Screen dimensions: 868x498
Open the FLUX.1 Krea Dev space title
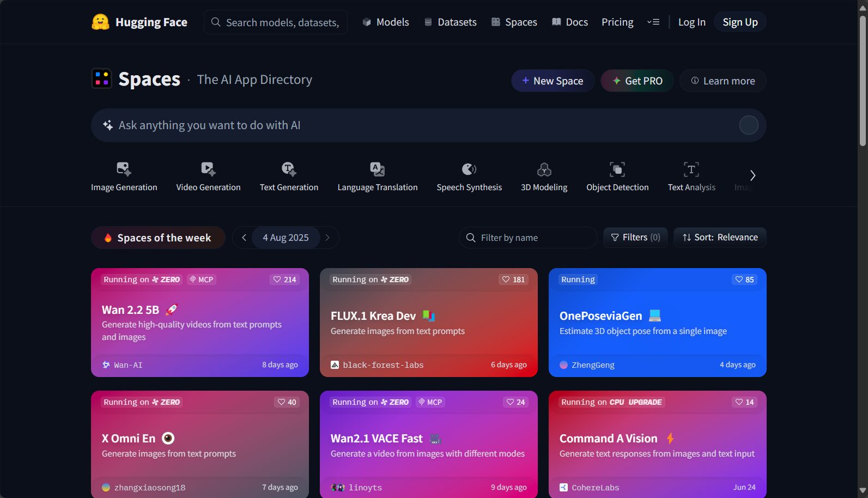(373, 316)
